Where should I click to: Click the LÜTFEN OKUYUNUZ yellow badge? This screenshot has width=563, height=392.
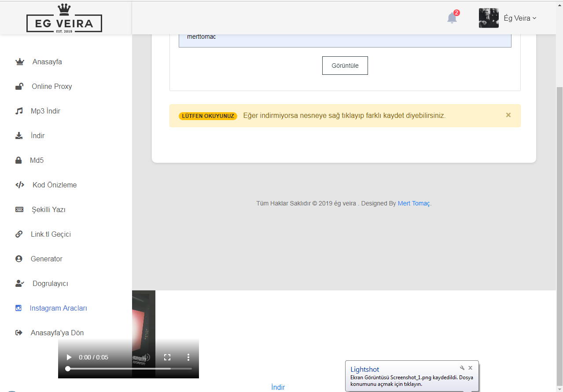pyautogui.click(x=208, y=116)
